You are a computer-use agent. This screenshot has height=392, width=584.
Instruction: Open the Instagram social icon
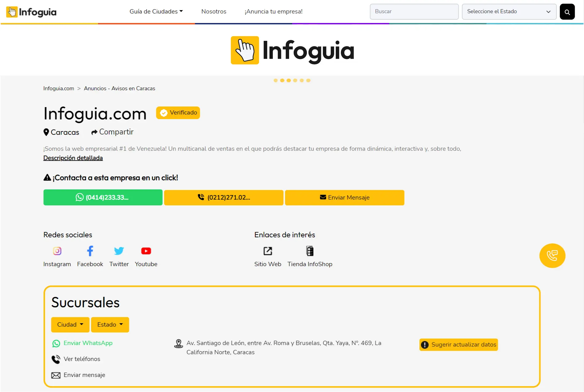[57, 251]
